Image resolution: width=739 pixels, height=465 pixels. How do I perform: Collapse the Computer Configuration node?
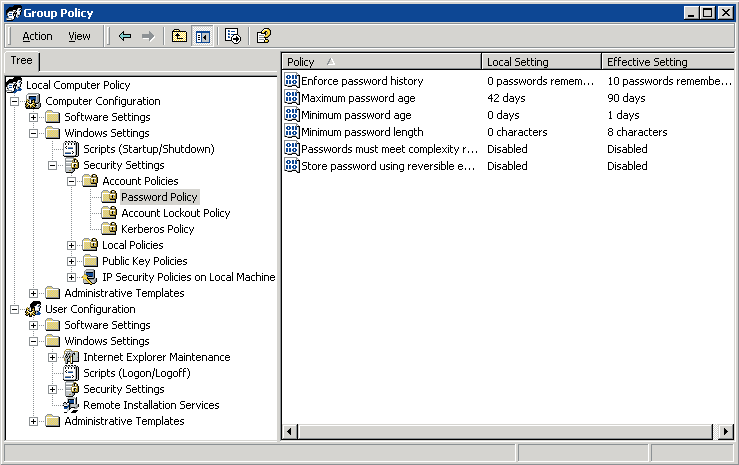click(15, 101)
